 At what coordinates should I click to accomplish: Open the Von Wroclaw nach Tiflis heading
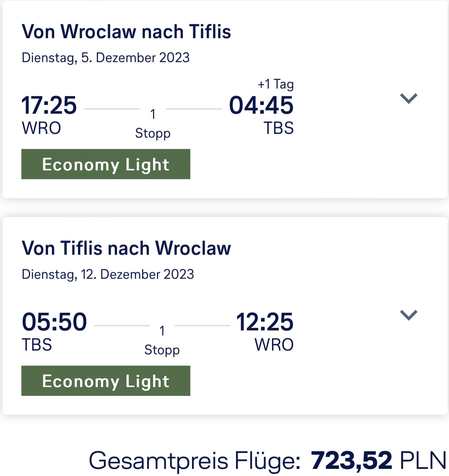click(126, 31)
